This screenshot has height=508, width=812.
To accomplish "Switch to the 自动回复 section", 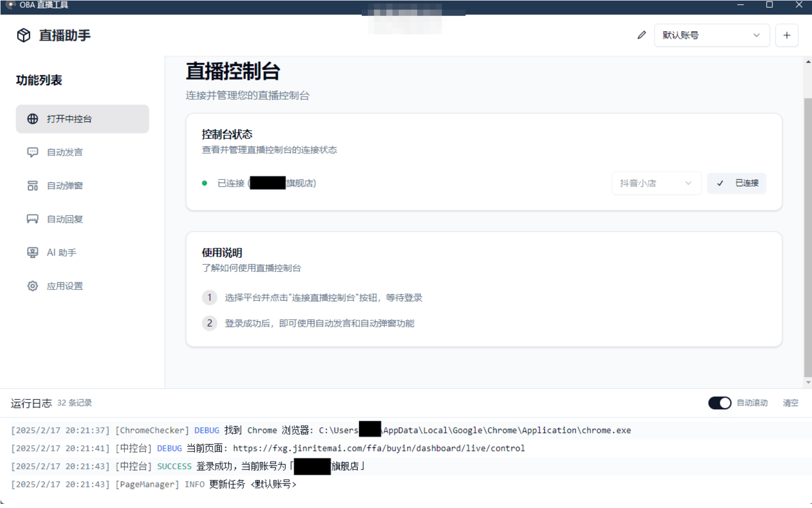I will click(x=82, y=219).
